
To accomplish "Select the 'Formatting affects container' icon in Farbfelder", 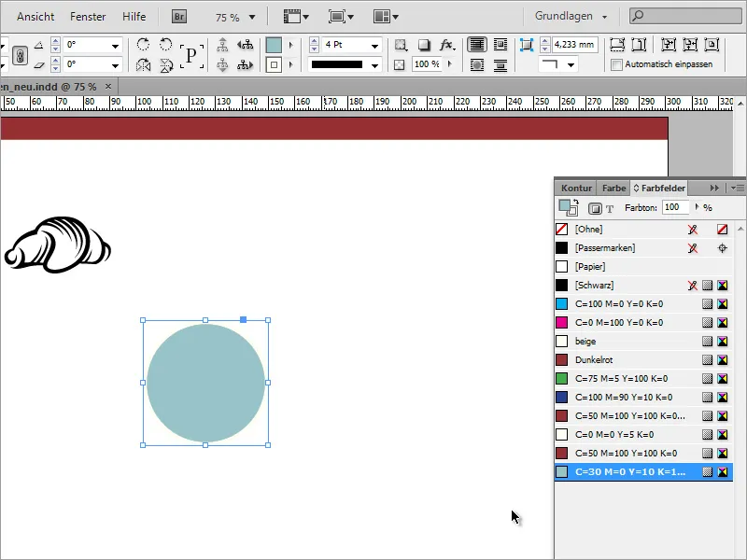I will point(595,208).
